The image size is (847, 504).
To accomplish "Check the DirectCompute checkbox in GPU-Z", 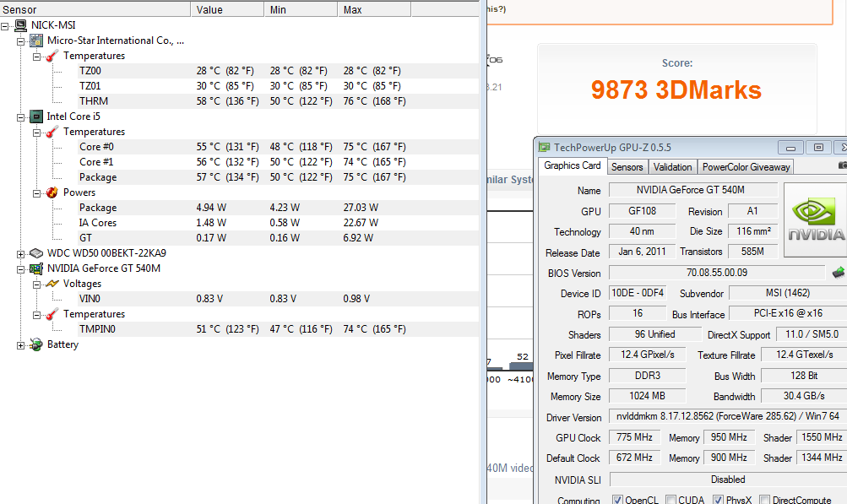I will [x=765, y=500].
